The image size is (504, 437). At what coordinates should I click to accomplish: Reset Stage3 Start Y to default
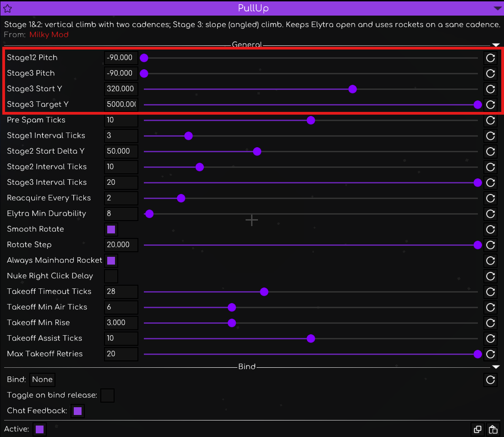click(x=490, y=89)
